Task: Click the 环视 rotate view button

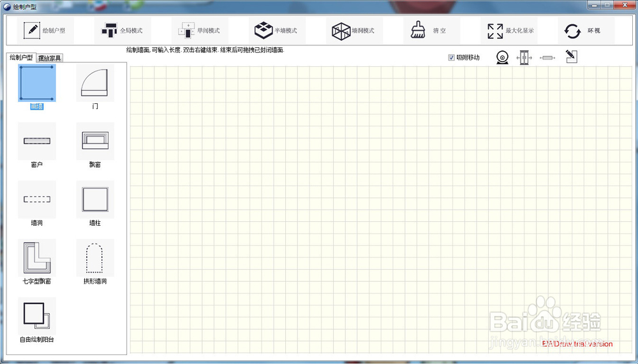Action: pyautogui.click(x=586, y=31)
